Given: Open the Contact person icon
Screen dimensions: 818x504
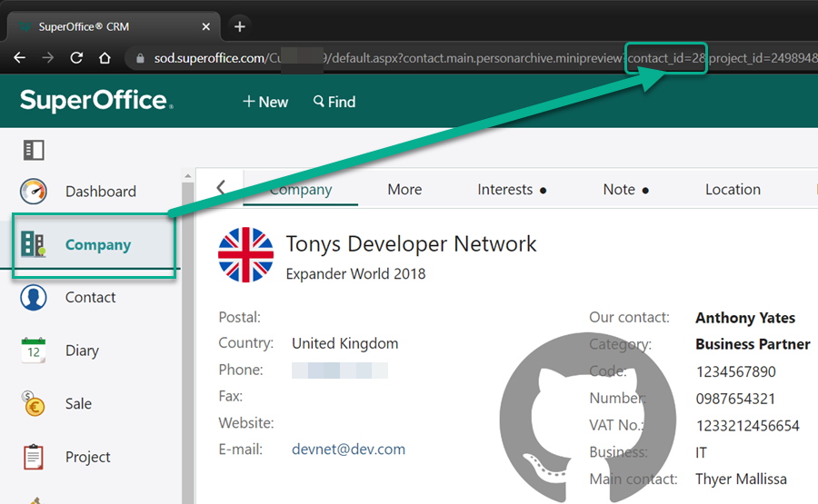Looking at the screenshot, I should click(x=34, y=297).
